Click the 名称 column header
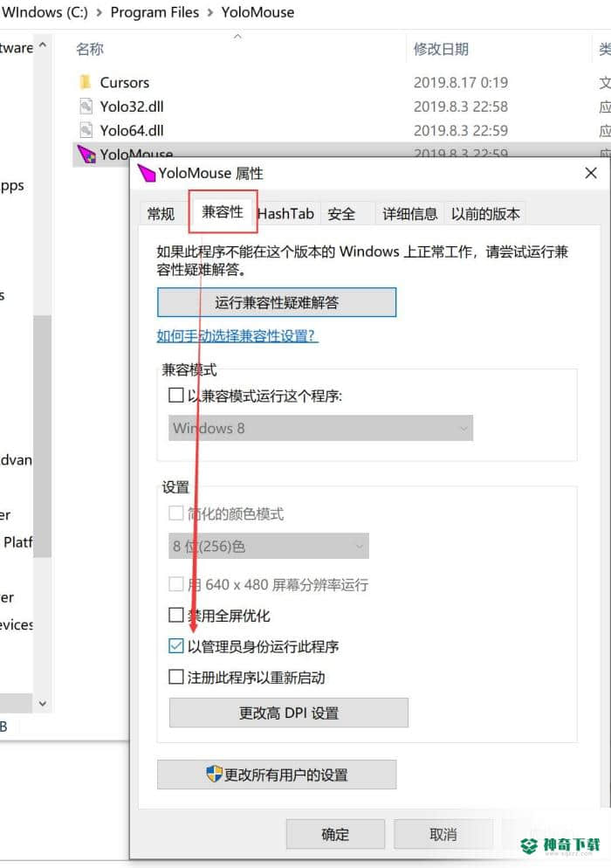The image size is (611, 868). click(90, 49)
